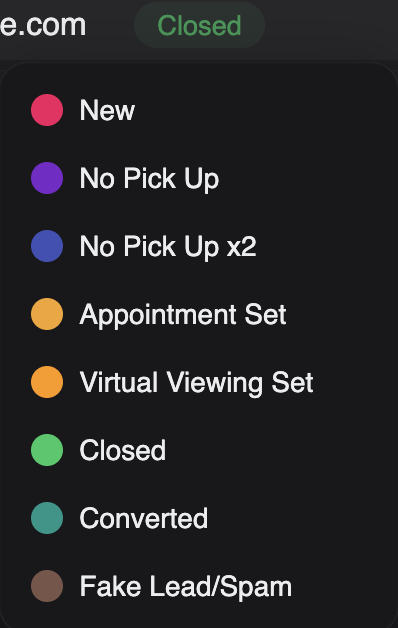Click the x2 text in the third option

241,247
